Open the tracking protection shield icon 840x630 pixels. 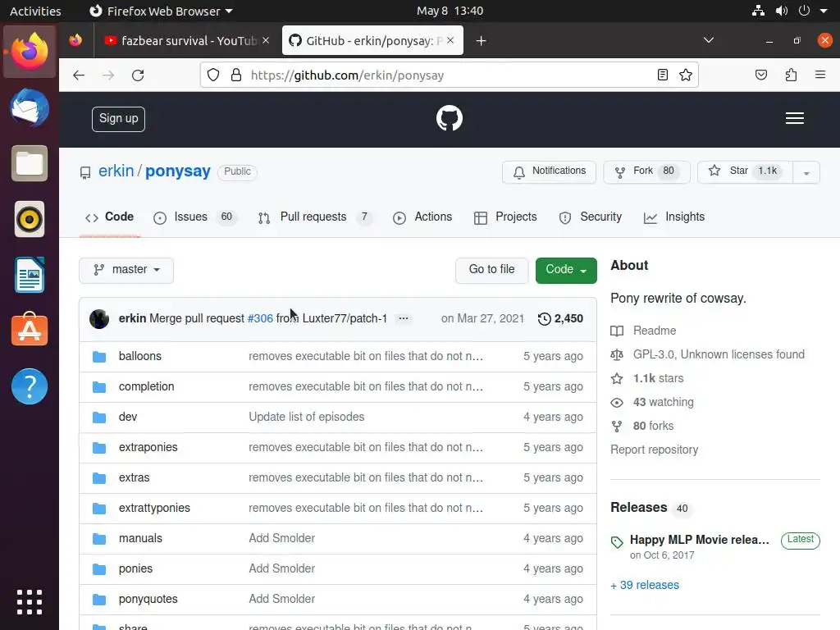213,75
